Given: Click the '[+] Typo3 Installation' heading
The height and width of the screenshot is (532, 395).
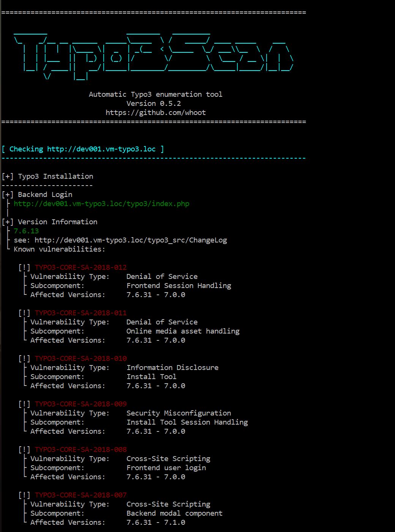Looking at the screenshot, I should pyautogui.click(x=47, y=176).
